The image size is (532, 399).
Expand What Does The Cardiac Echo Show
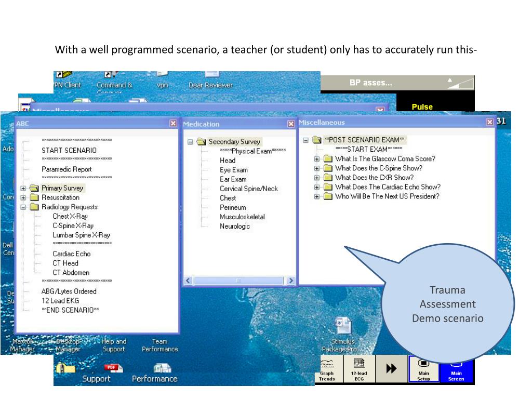(316, 187)
